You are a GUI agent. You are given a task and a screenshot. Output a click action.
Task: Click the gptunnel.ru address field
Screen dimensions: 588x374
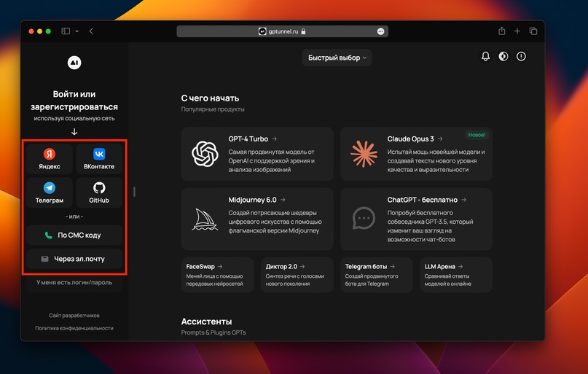click(x=283, y=31)
